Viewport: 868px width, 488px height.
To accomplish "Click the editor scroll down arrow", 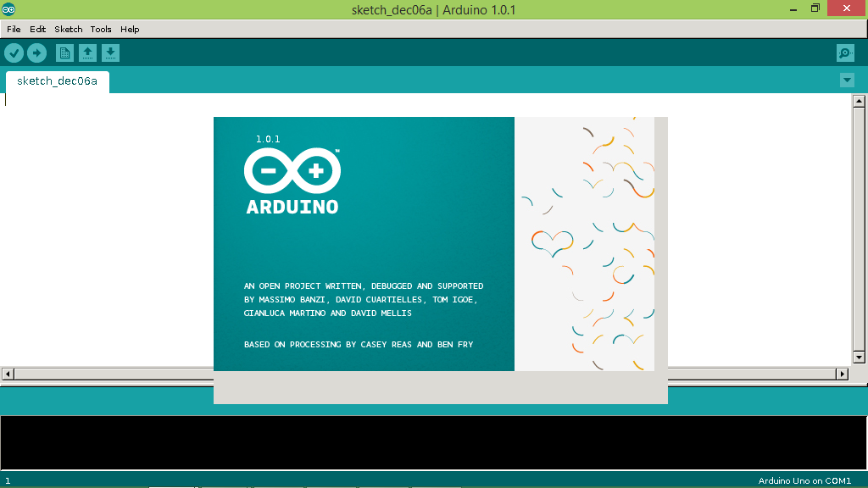I will pyautogui.click(x=859, y=357).
